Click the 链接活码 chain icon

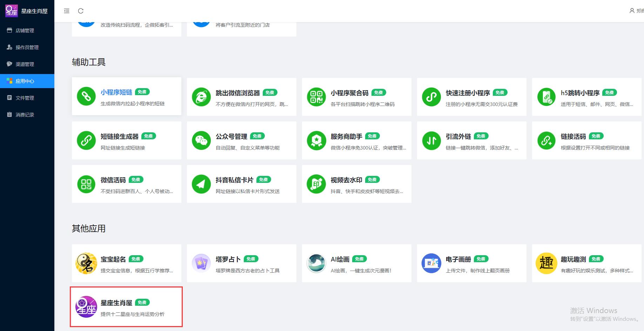click(546, 140)
